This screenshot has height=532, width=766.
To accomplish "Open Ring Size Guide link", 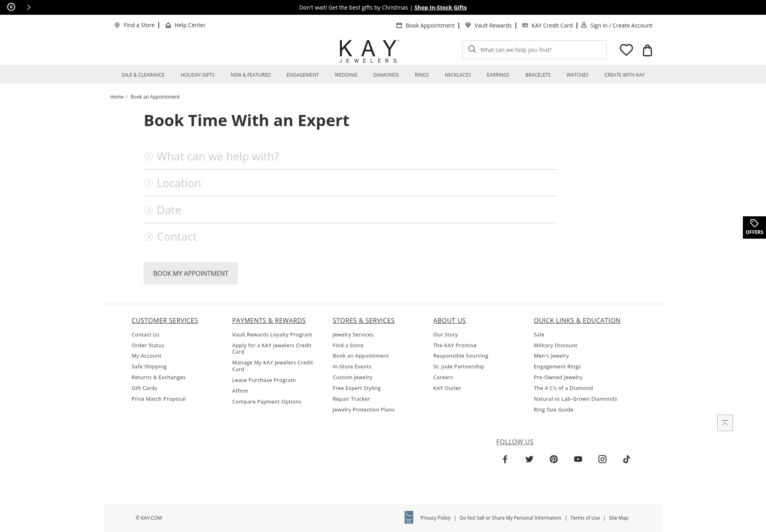I will point(553,409).
